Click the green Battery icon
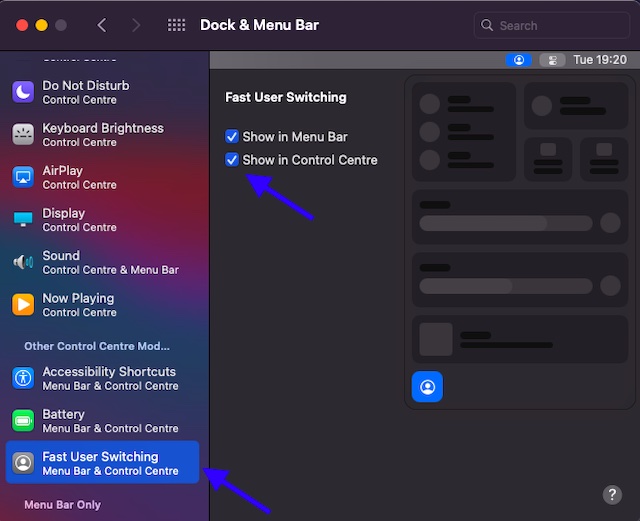Image resolution: width=640 pixels, height=521 pixels. coord(23,421)
